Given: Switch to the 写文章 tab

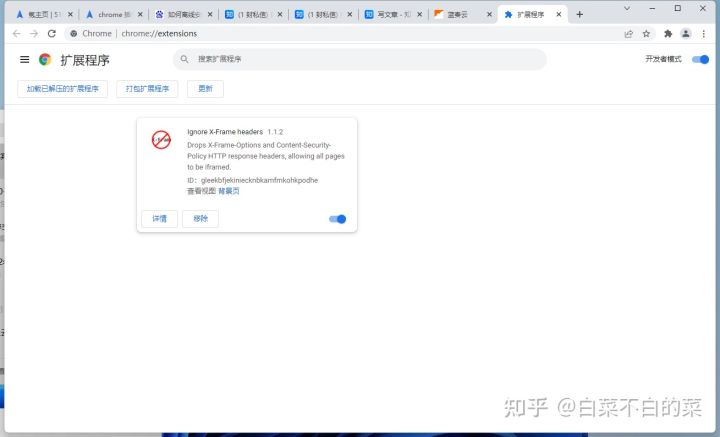Looking at the screenshot, I should 393,15.
